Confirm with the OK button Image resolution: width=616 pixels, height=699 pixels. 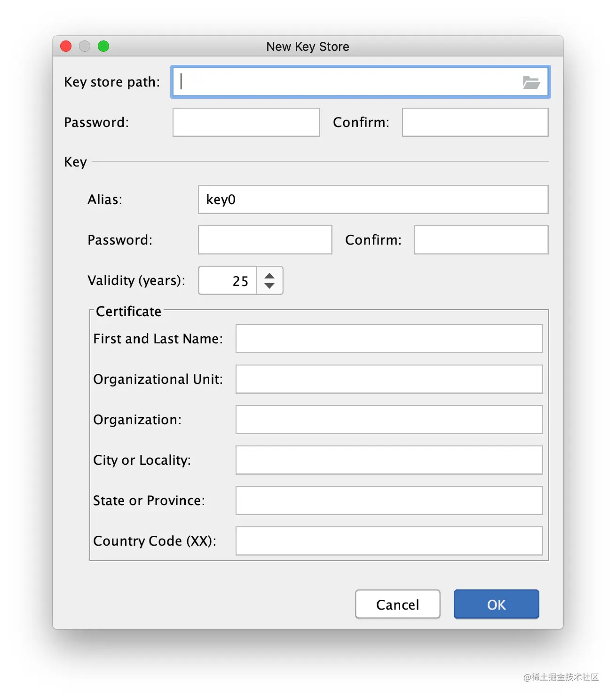[x=496, y=604]
